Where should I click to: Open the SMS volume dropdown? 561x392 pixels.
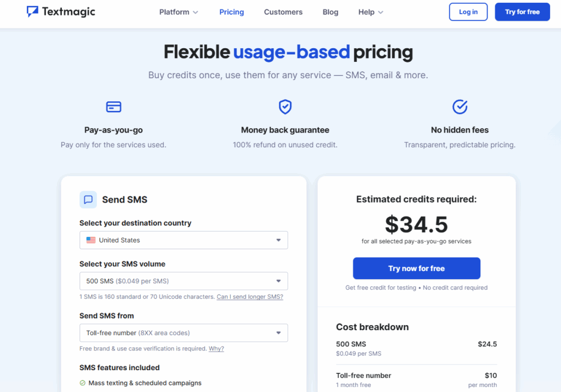[184, 281]
